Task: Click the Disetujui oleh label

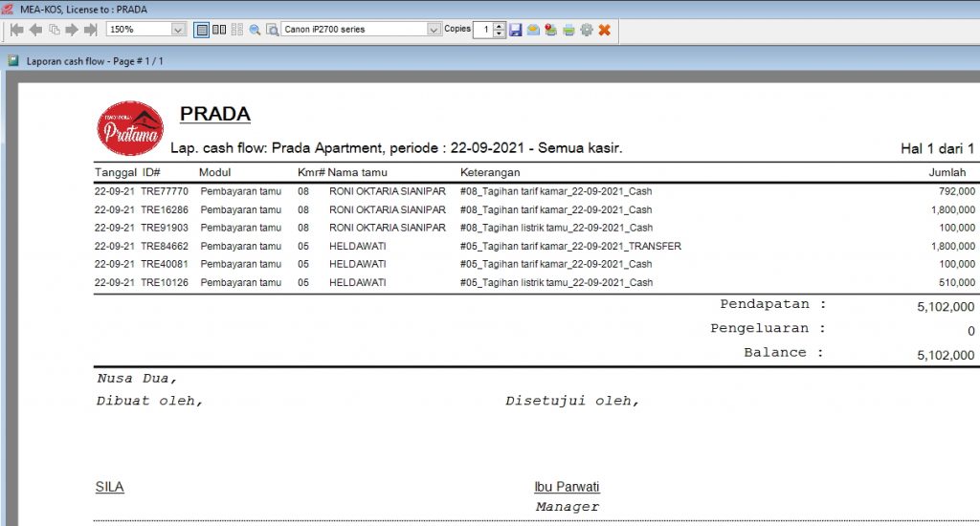Action: [572, 401]
